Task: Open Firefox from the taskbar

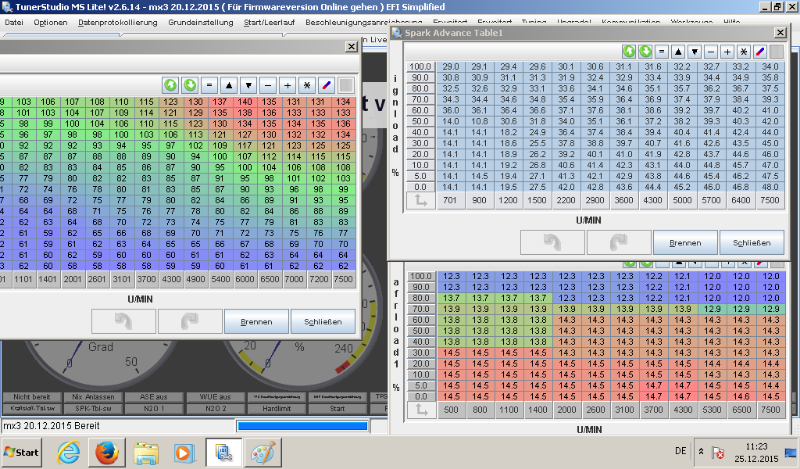Action: (x=105, y=452)
